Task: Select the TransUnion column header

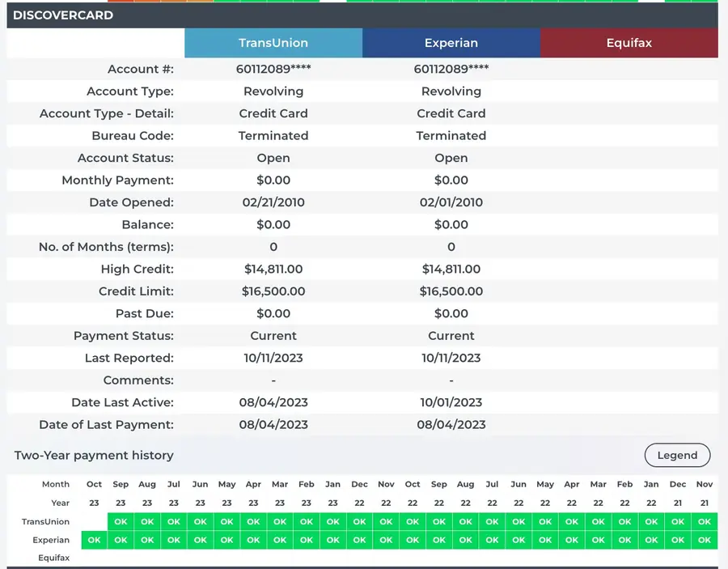Action: (273, 43)
